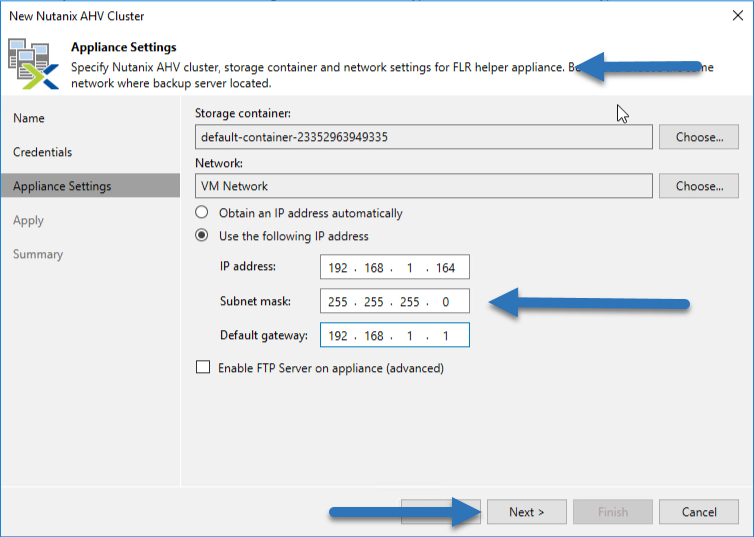Viewport: 754px width, 537px height.
Task: Click the 'Default gateway:' label
Action: 264,335
